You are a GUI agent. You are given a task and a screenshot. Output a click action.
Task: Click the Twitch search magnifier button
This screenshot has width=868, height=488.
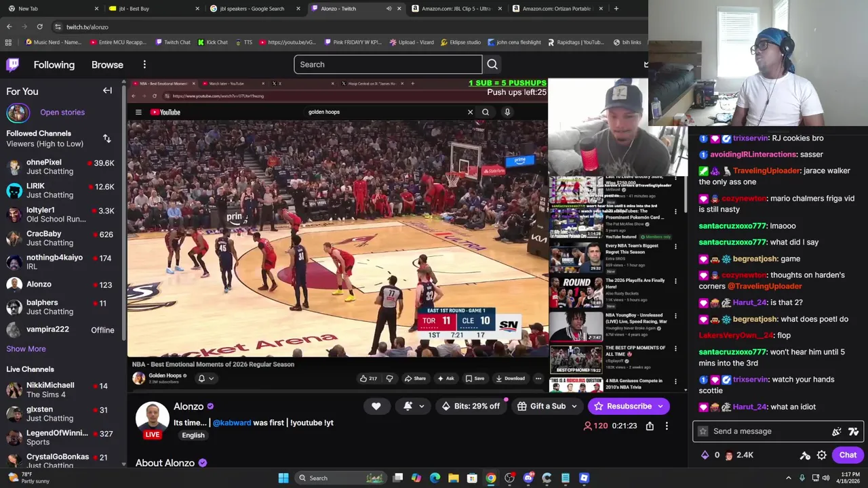pos(492,64)
